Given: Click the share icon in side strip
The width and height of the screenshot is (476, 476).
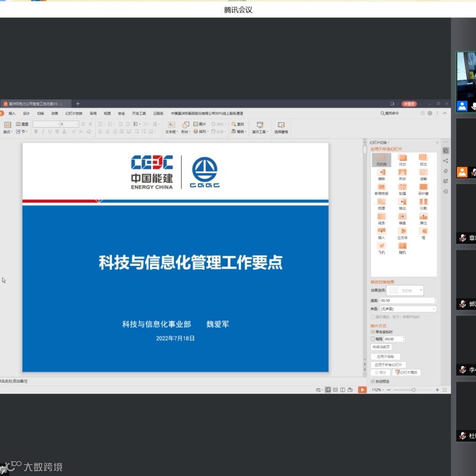Looking at the screenshot, I should 445,160.
